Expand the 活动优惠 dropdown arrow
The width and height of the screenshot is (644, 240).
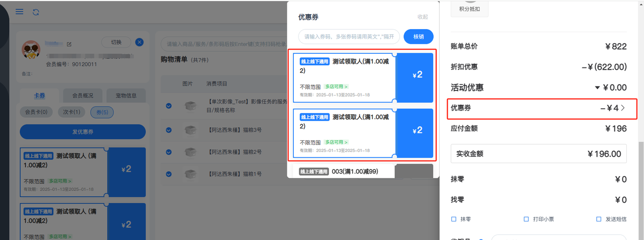click(x=597, y=88)
